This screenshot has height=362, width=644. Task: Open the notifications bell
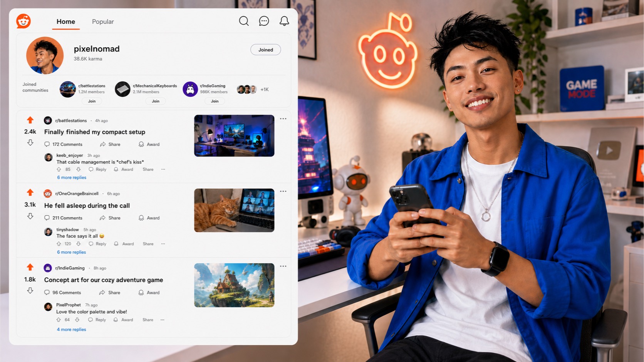point(284,21)
